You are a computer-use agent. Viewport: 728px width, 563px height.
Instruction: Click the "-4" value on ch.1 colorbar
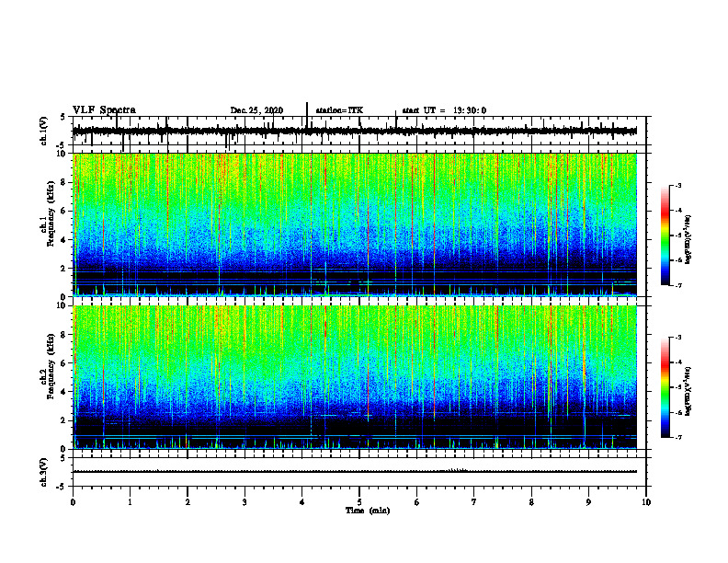(678, 211)
